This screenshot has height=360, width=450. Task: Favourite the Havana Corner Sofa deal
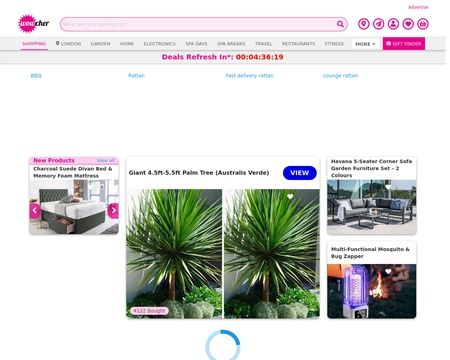click(x=388, y=187)
